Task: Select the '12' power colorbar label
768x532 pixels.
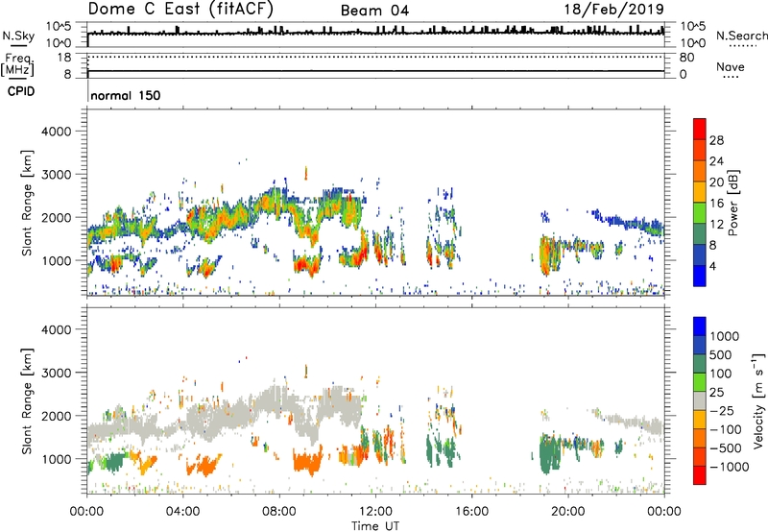Action: (716, 225)
